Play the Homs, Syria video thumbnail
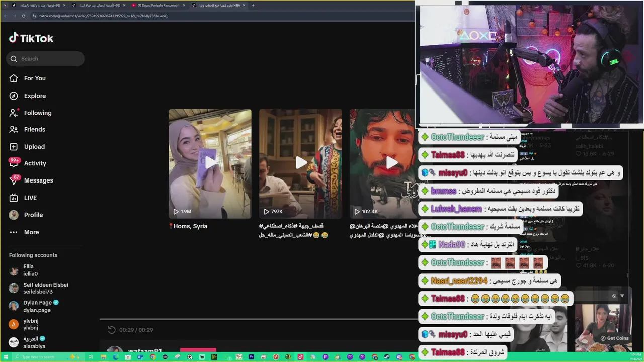Image resolution: width=644 pixels, height=362 pixels. click(210, 163)
